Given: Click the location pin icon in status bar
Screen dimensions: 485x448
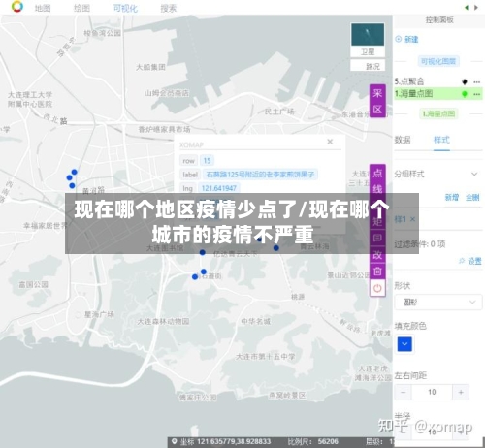Looking at the screenshot, I should (175, 441).
